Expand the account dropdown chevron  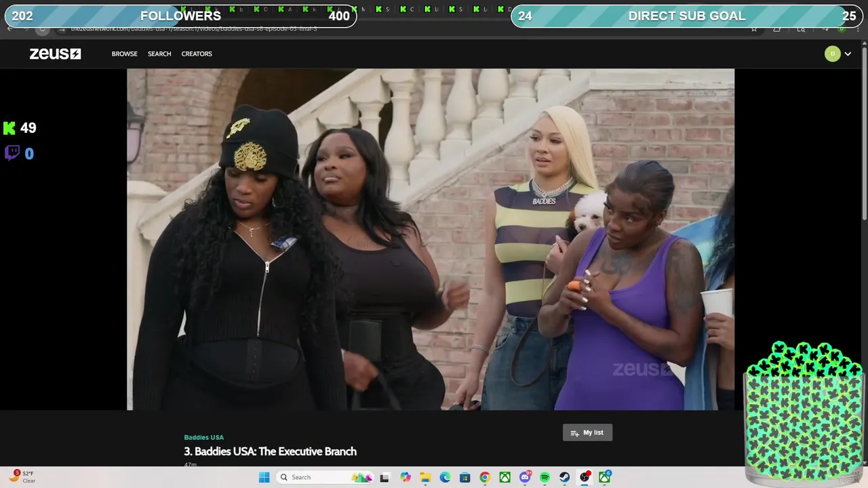coord(848,54)
